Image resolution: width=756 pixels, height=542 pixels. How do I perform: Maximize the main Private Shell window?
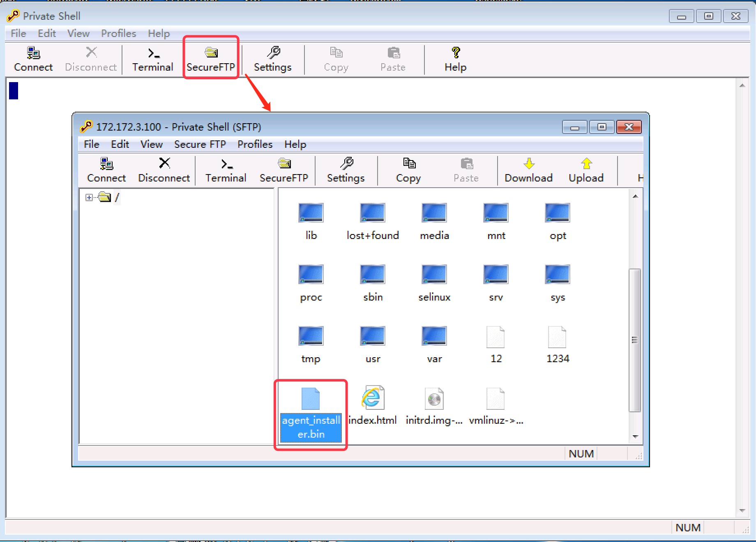[709, 16]
